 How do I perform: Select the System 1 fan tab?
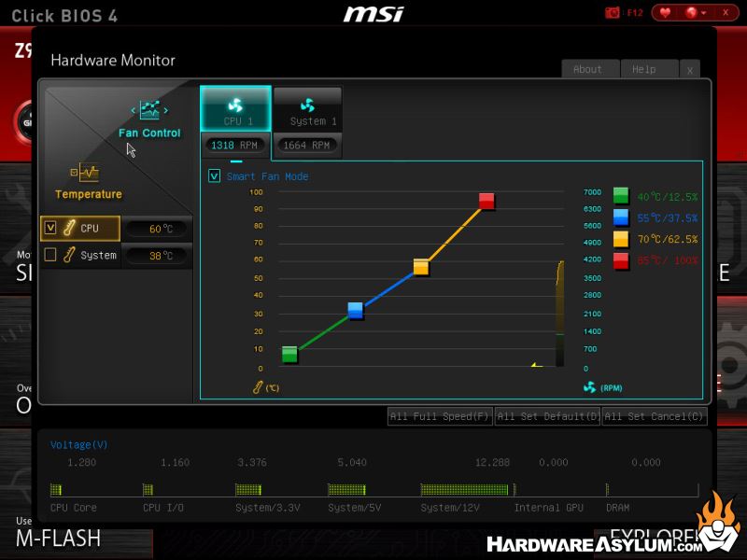pos(308,108)
